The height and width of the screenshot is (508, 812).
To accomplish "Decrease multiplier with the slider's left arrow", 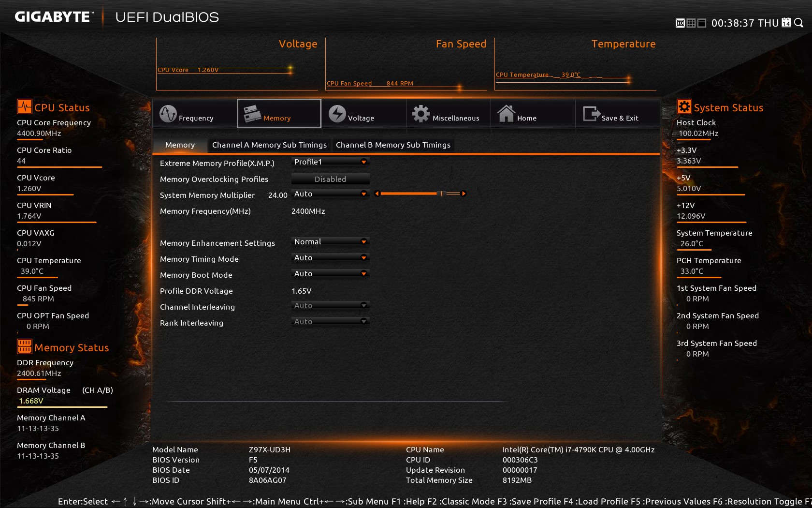I will coord(377,194).
